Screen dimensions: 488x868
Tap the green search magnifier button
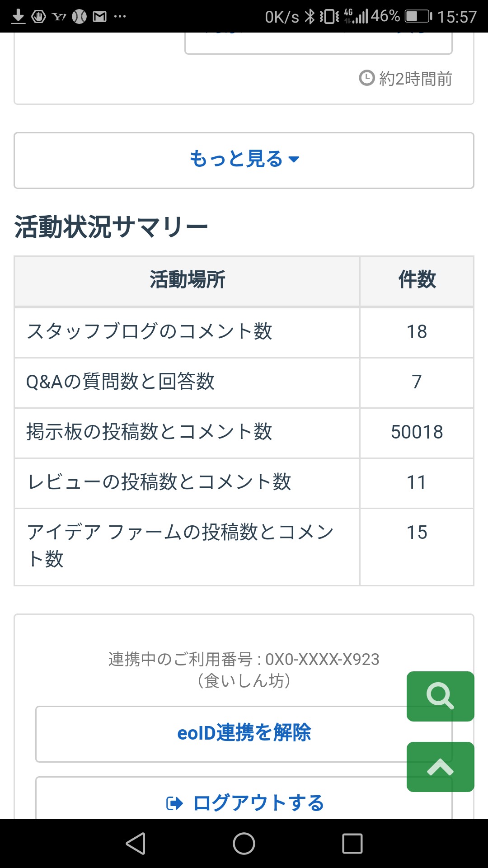point(440,696)
